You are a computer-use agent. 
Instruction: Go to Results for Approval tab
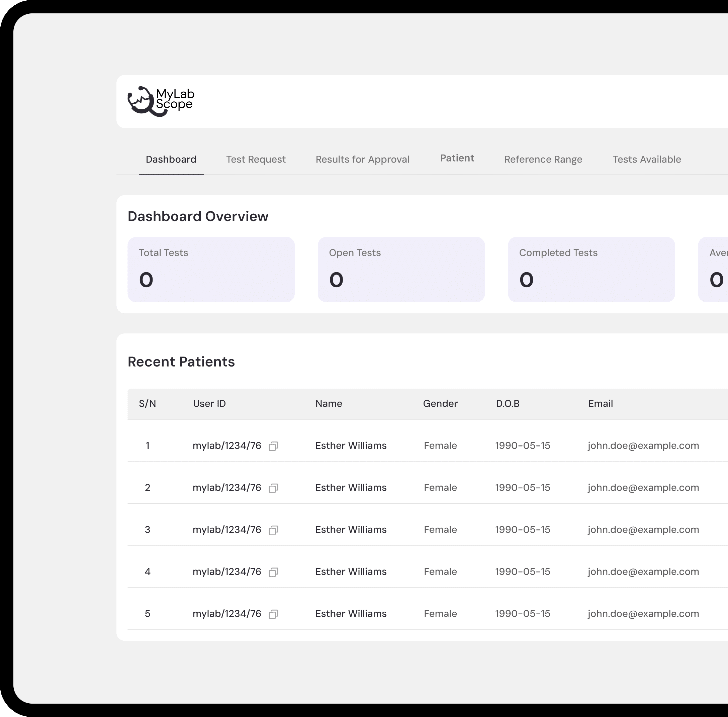(x=362, y=159)
